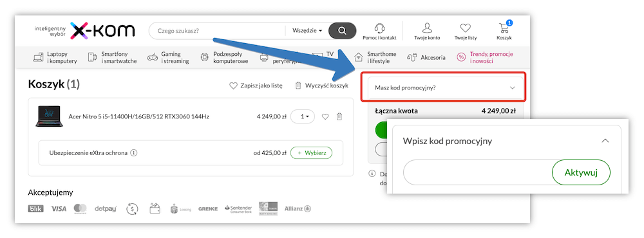This screenshot has width=644, height=238.
Task: Click the Smartfony i smartwatche icon
Action: click(92, 57)
